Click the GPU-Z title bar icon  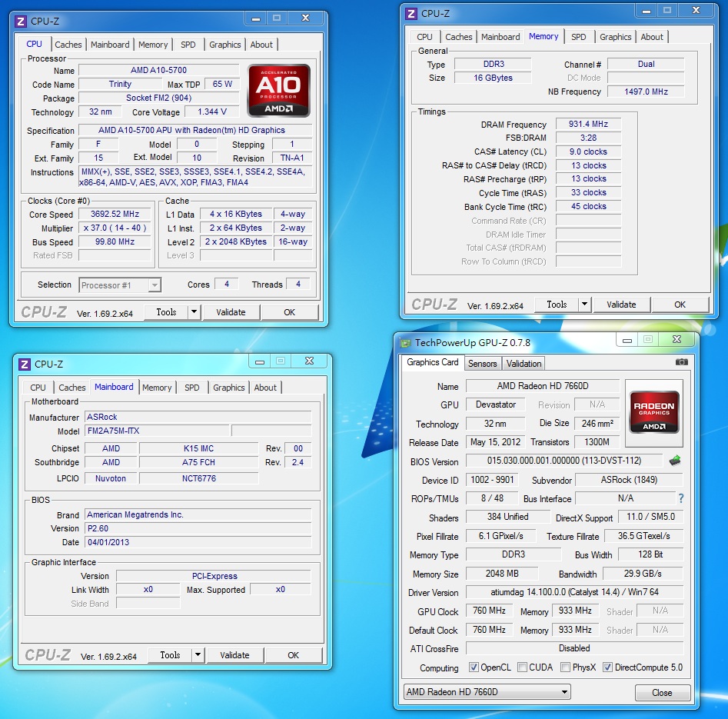(405, 343)
